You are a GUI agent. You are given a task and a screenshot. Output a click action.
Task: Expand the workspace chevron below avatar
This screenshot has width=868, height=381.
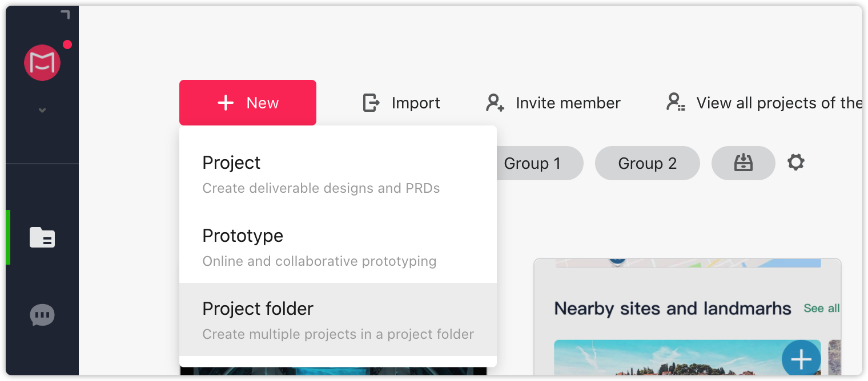42,110
